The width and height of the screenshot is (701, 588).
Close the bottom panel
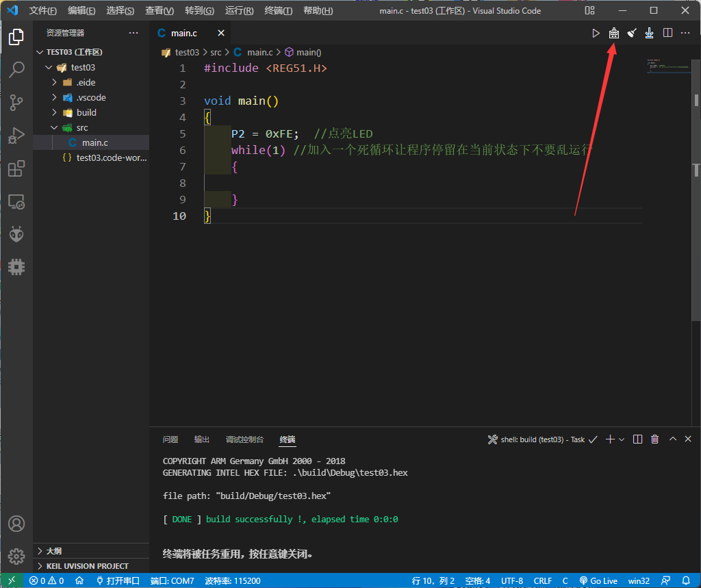click(x=688, y=439)
